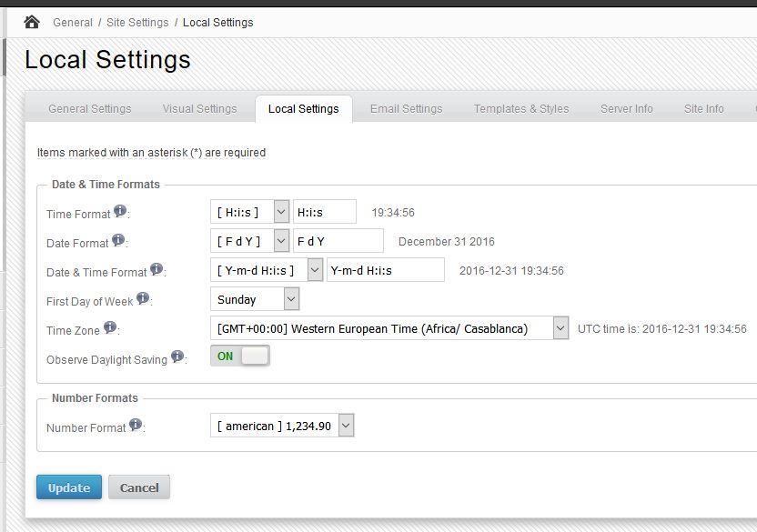Open the Time Zone dropdown list

pos(389,328)
